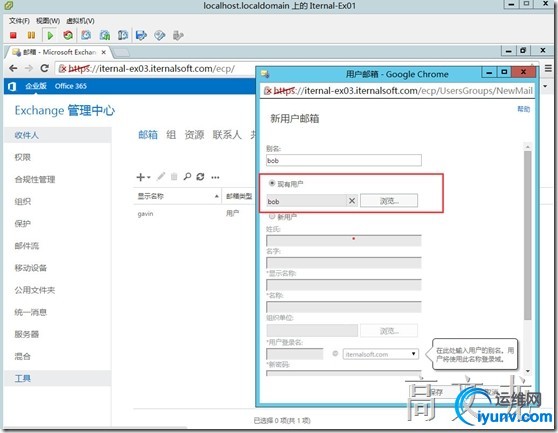This screenshot has width=558, height=433.
Task: Click the Enterprise link in blue header
Action: 36,86
